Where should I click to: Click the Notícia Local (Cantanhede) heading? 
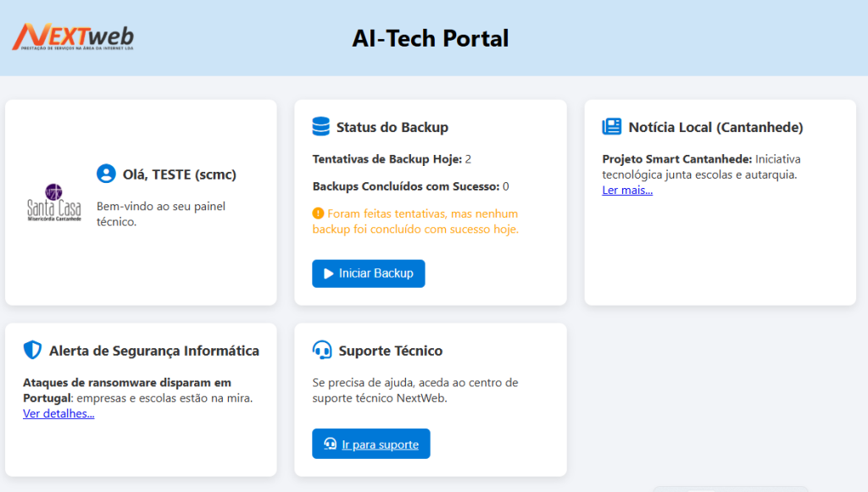pyautogui.click(x=715, y=127)
